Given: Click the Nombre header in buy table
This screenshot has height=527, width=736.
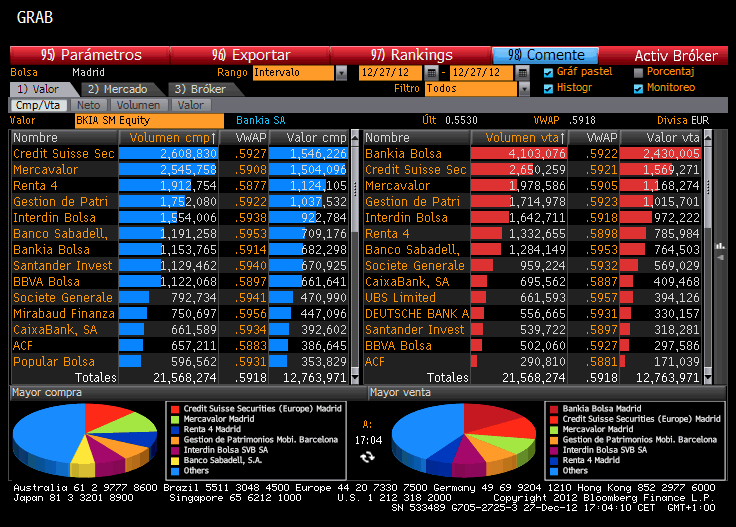Looking at the screenshot, I should pos(64,137).
